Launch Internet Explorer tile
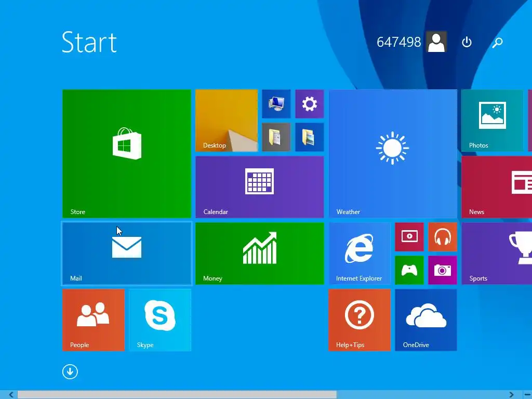Image resolution: width=532 pixels, height=399 pixels. 360,253
